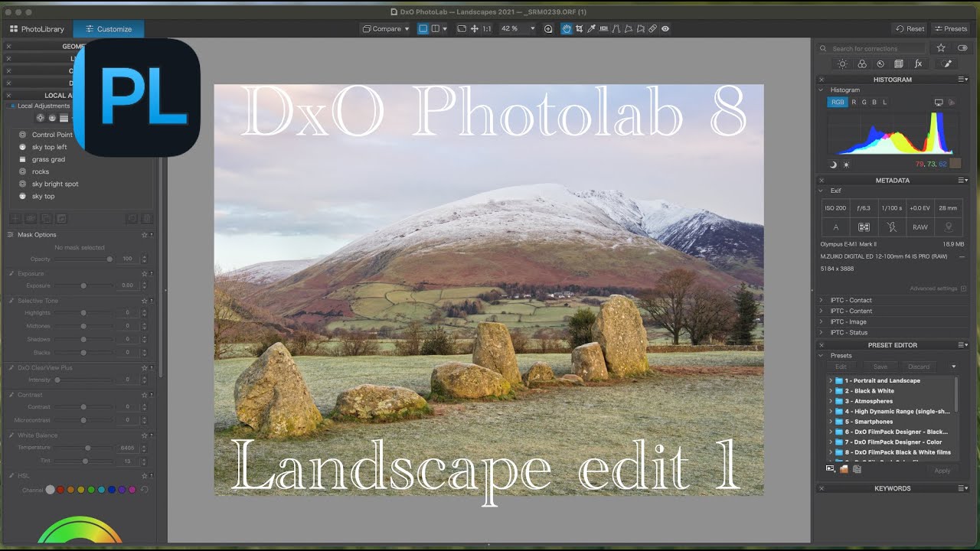The image size is (980, 551).
Task: Show Effects fx corrections icon
Action: click(918, 64)
